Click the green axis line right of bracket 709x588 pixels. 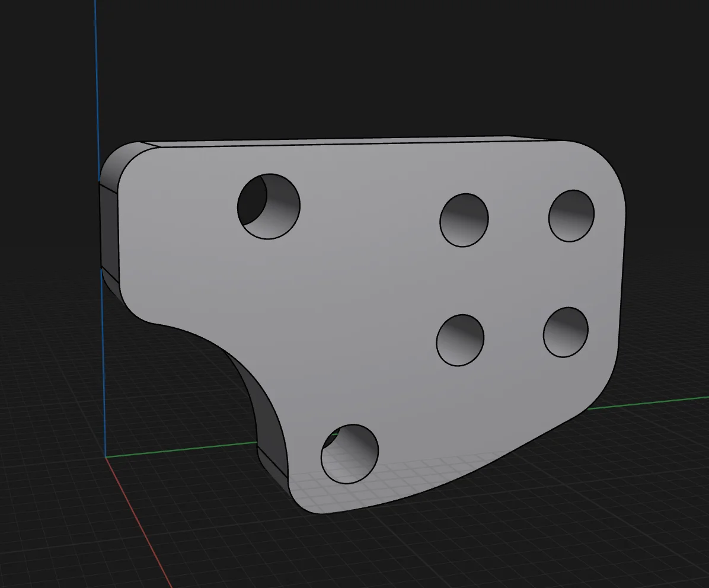pyautogui.click(x=647, y=402)
